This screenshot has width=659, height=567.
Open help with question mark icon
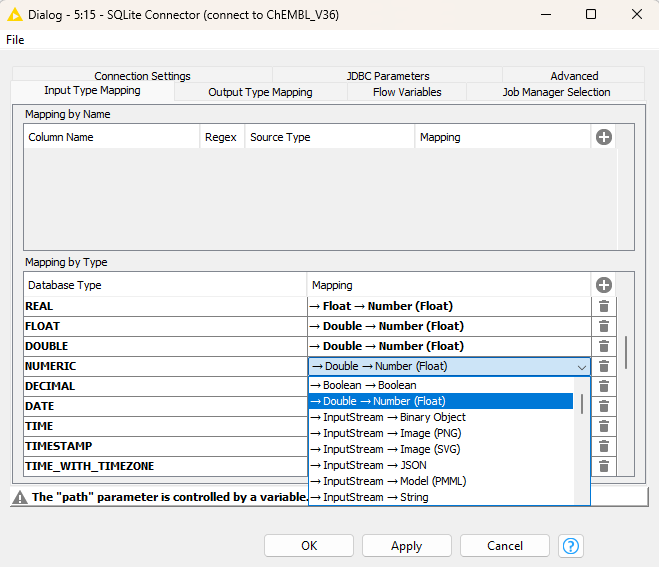[571, 546]
